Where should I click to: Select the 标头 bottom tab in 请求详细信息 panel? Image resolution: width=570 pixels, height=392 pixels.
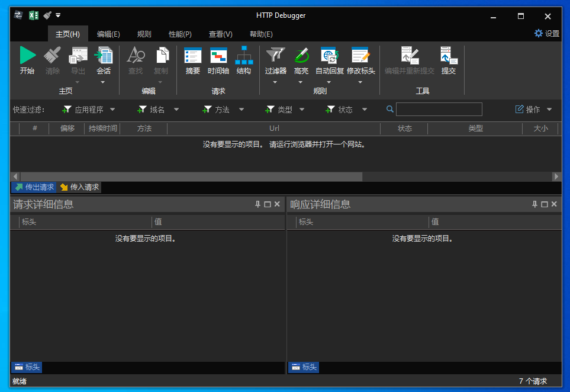click(27, 367)
